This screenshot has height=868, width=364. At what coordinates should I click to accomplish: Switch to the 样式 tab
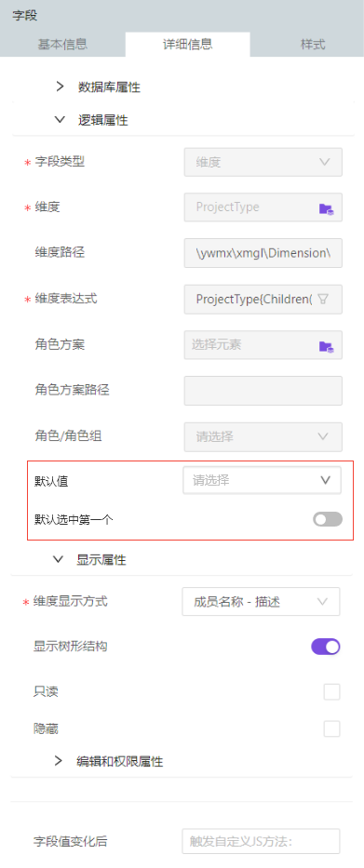click(x=313, y=45)
